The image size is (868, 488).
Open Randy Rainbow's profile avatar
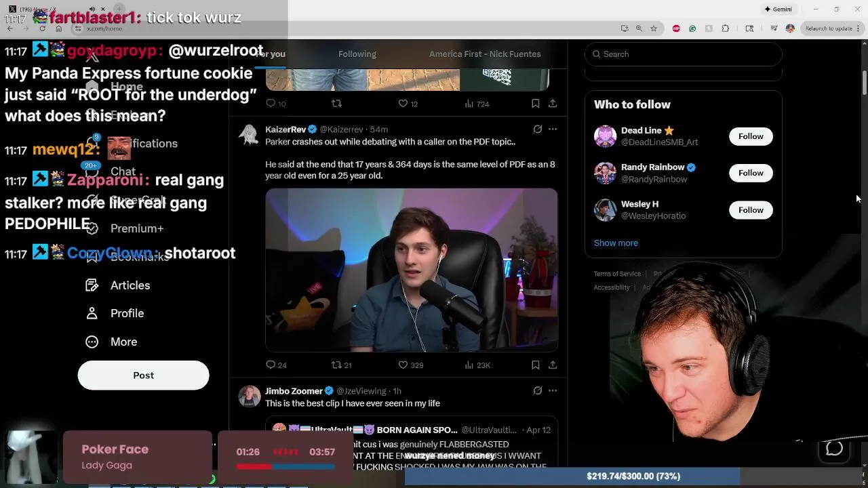[605, 173]
